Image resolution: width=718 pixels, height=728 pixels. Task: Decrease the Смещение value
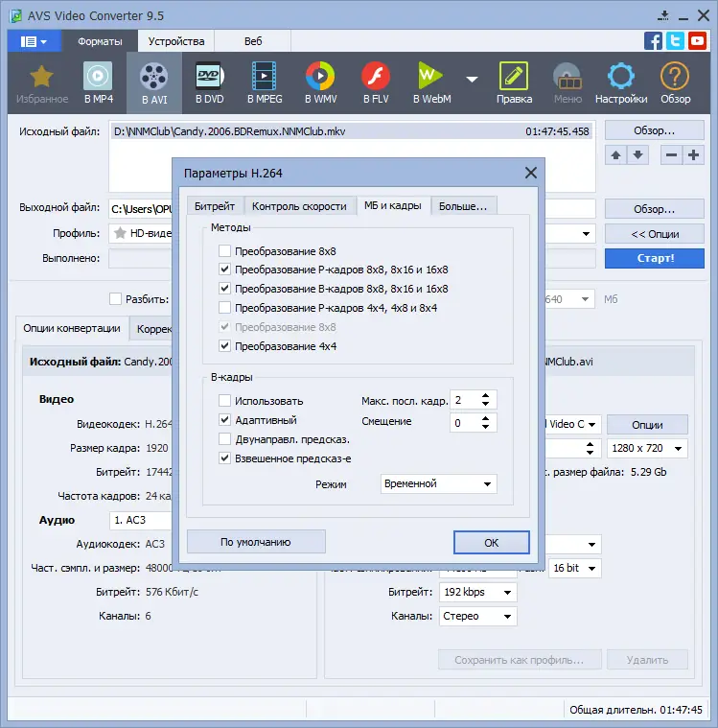[x=485, y=427]
